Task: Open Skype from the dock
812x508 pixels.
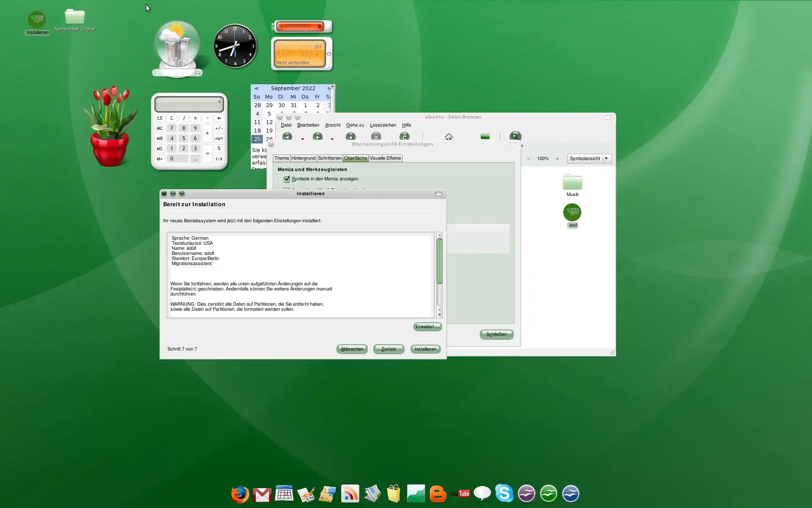Action: pos(504,493)
